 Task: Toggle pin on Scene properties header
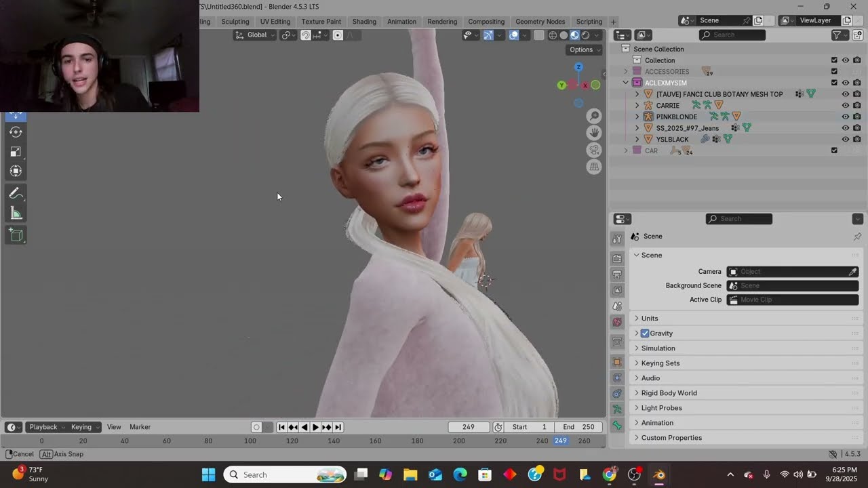(x=857, y=237)
